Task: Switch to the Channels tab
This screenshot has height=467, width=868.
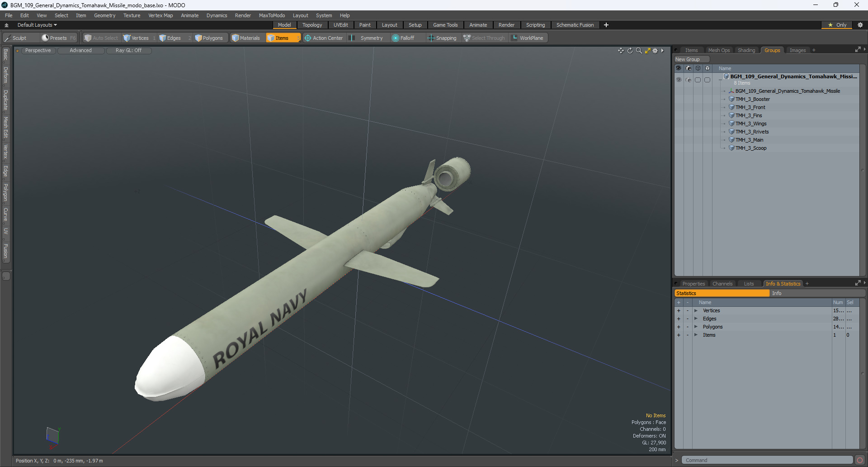Action: click(x=722, y=284)
